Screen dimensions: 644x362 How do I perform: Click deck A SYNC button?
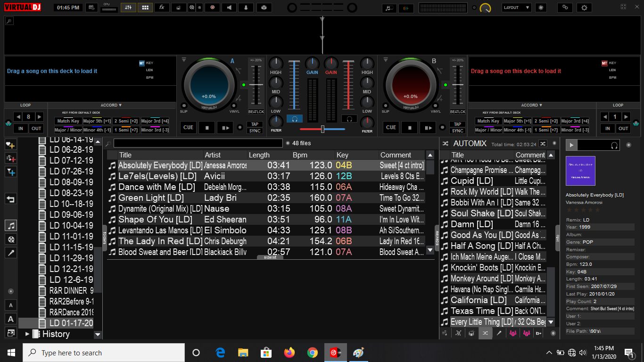pyautogui.click(x=255, y=131)
